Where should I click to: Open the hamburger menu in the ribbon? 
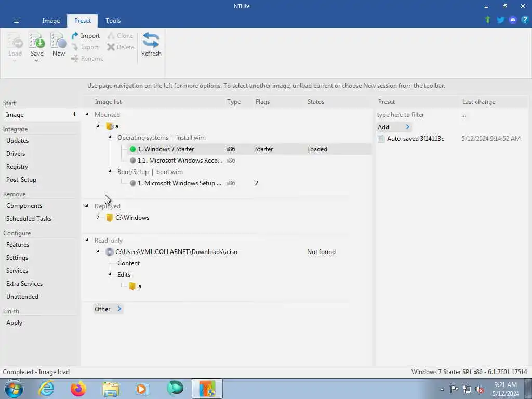coord(16,21)
